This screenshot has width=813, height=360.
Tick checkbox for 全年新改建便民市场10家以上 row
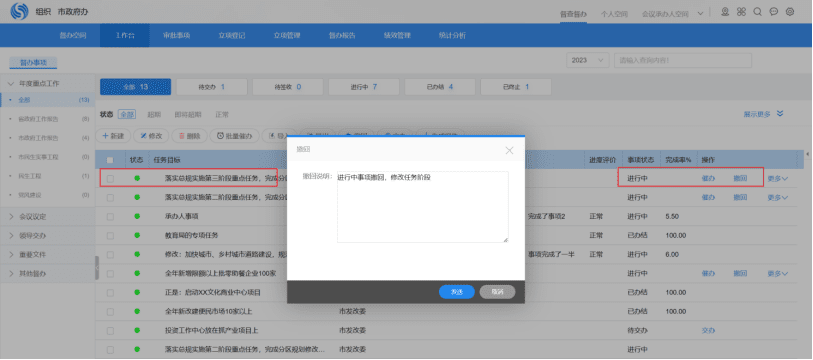coord(110,311)
